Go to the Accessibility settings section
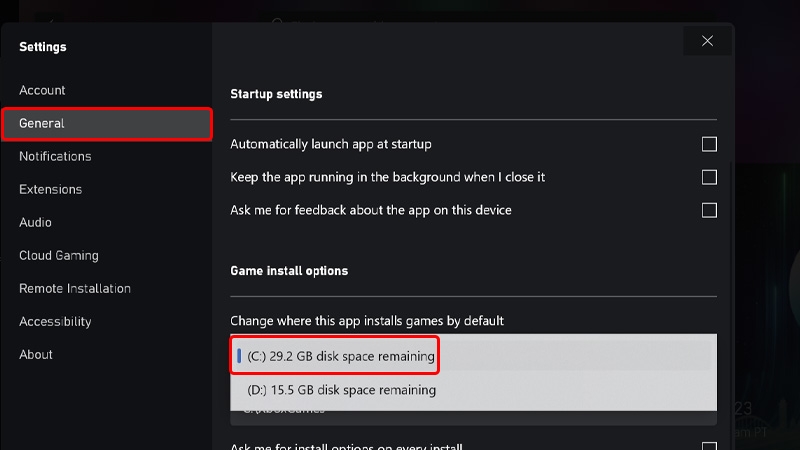 coord(55,321)
